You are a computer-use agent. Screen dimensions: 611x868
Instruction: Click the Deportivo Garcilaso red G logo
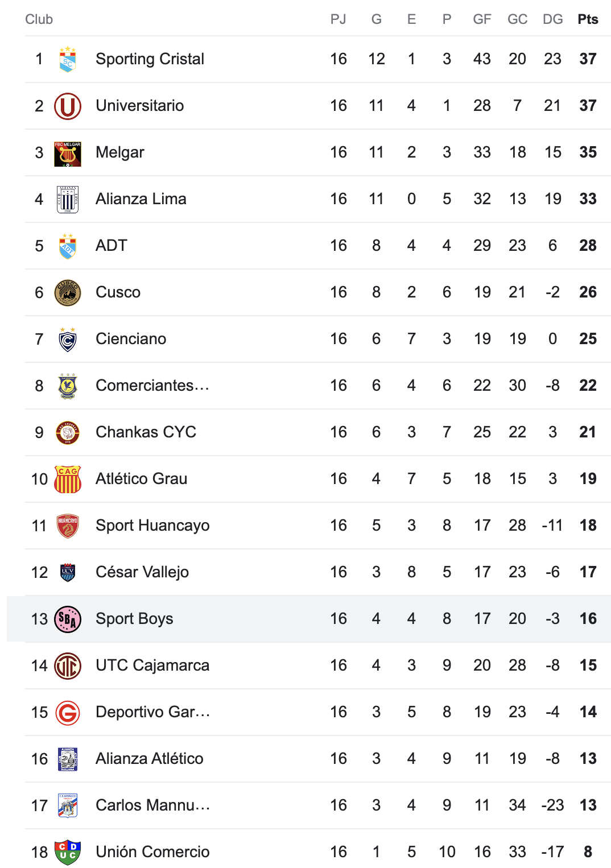(x=68, y=712)
